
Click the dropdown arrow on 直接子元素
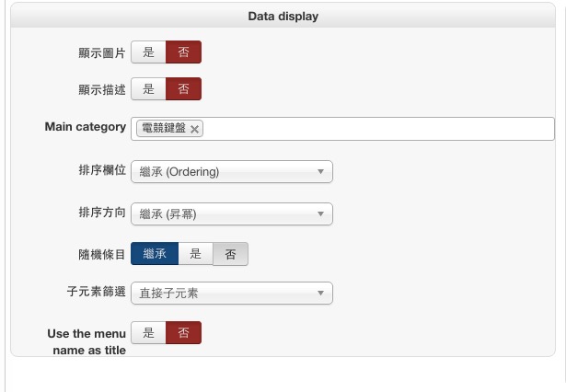pyautogui.click(x=320, y=294)
